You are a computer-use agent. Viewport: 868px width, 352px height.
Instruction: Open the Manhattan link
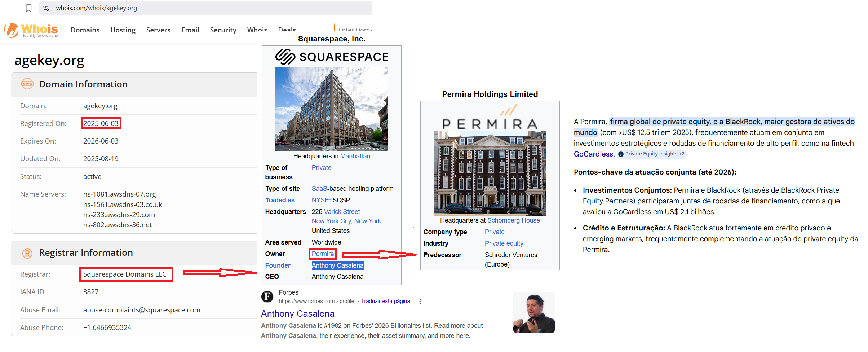click(x=355, y=156)
